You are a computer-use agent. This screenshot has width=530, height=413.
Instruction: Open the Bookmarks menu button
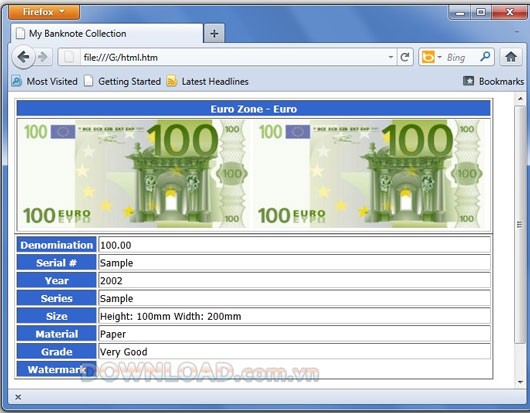click(493, 81)
